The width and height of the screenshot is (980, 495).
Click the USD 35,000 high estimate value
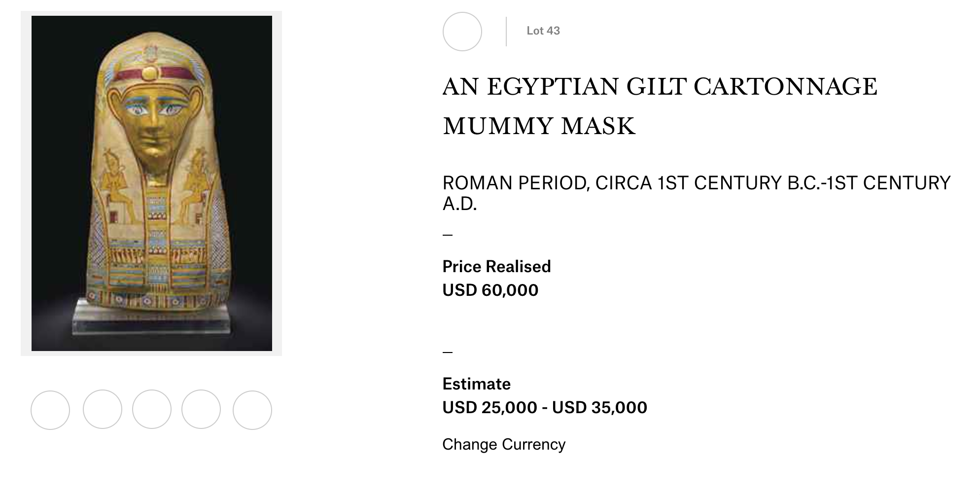pos(599,408)
